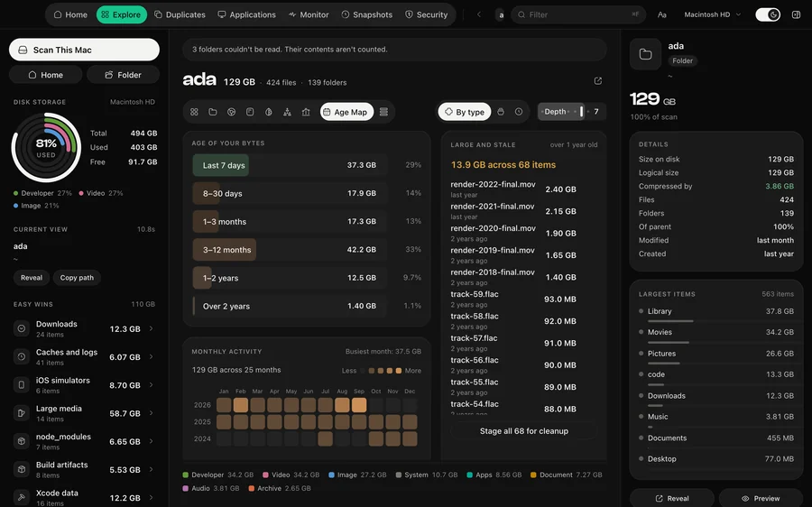812x507 pixels.
Task: Click the text size Aa icon
Action: click(x=662, y=14)
